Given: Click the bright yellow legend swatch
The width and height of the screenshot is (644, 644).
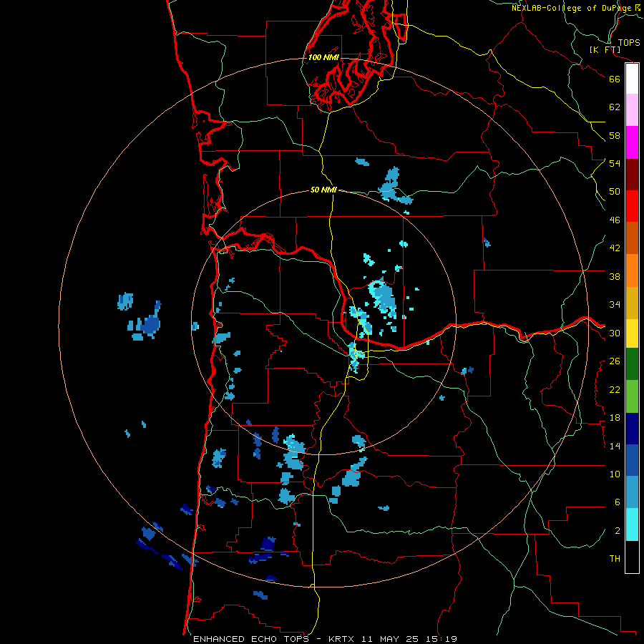Looking at the screenshot, I should pyautogui.click(x=632, y=333).
